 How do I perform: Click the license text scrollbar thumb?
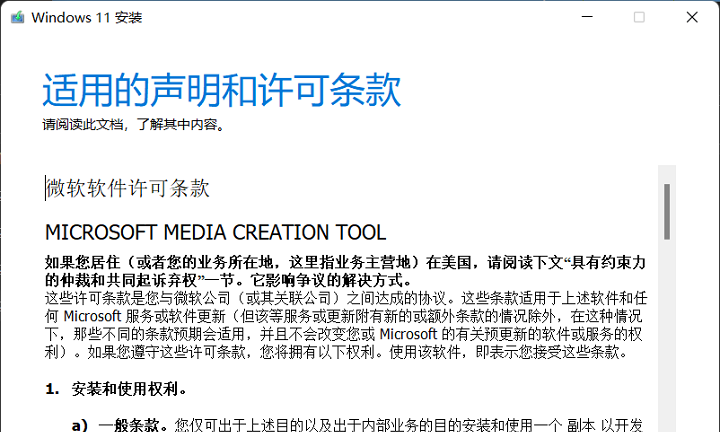coord(667,212)
